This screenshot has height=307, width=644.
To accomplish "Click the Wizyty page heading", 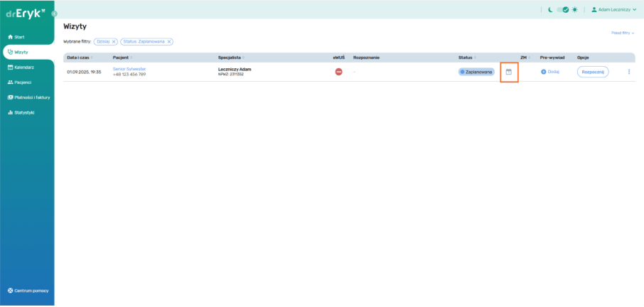I will 75,27.
